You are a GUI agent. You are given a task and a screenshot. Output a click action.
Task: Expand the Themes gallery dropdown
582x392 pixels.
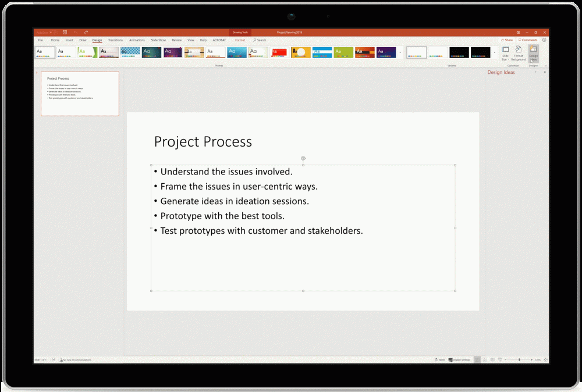(x=400, y=52)
